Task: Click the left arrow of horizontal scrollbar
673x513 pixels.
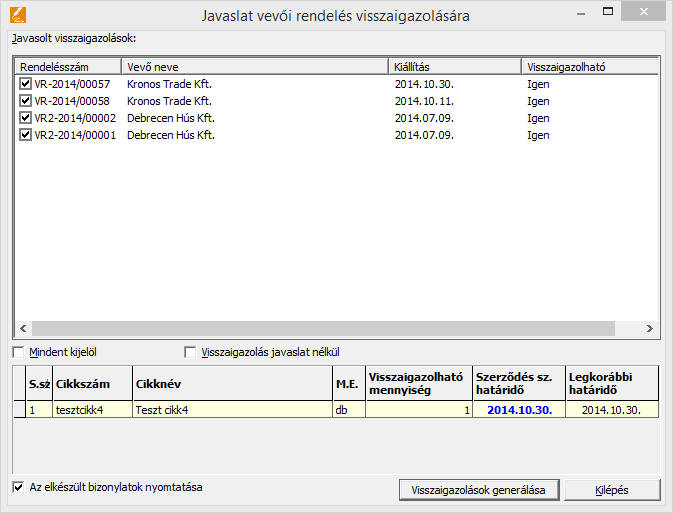Action: [x=23, y=328]
